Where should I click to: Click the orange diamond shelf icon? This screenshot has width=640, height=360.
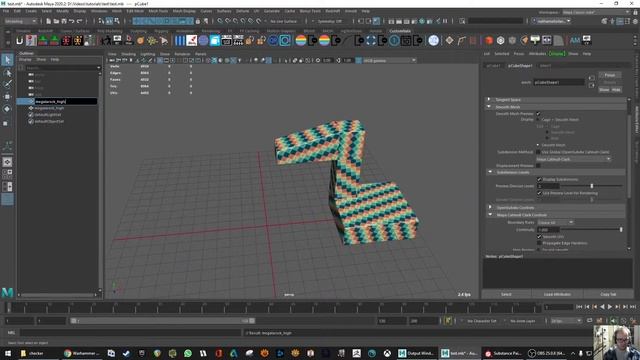pyautogui.click(x=449, y=40)
